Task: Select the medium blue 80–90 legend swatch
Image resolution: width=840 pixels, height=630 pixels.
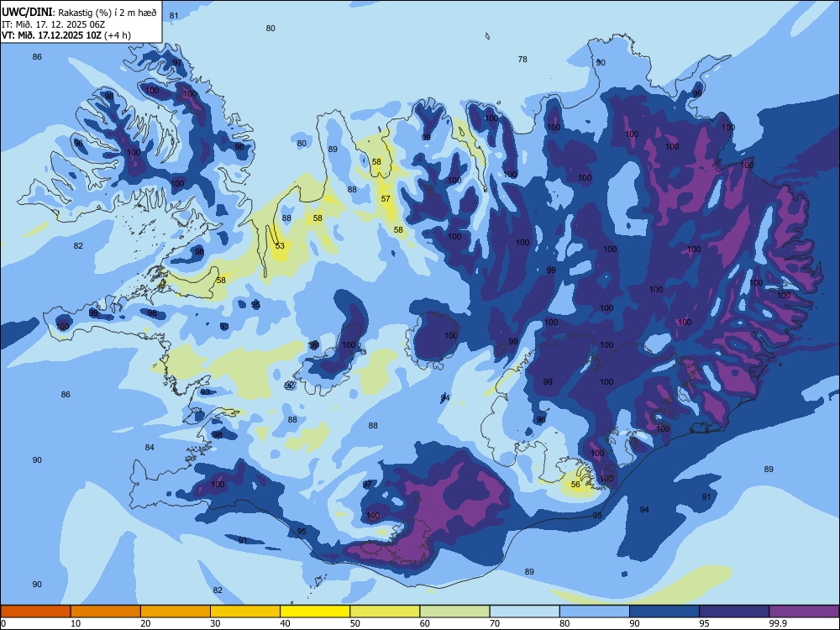Action: pos(595,612)
